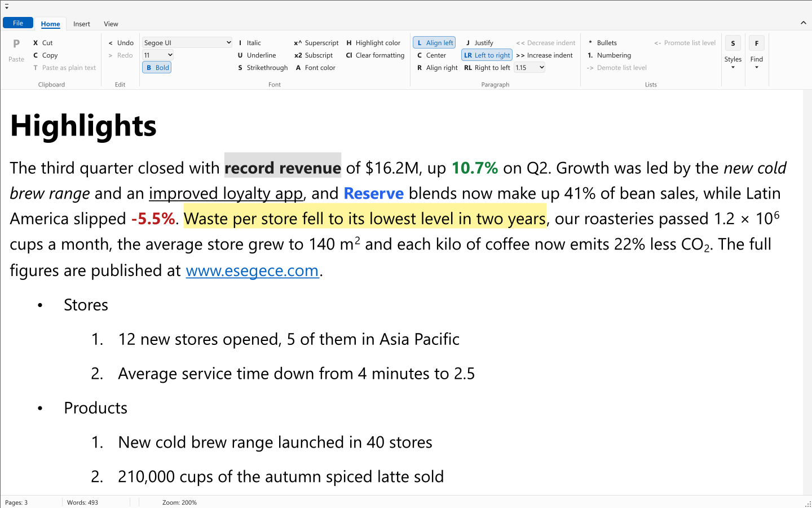Collapse the ribbon with the chevron
The image size is (812, 508).
pos(803,23)
